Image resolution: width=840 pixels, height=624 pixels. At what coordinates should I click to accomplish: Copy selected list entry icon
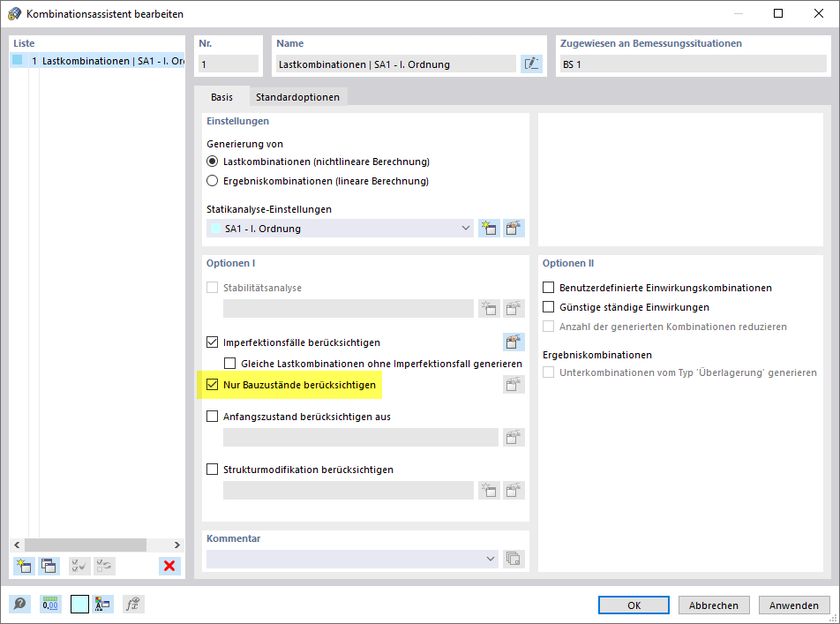pos(49,566)
